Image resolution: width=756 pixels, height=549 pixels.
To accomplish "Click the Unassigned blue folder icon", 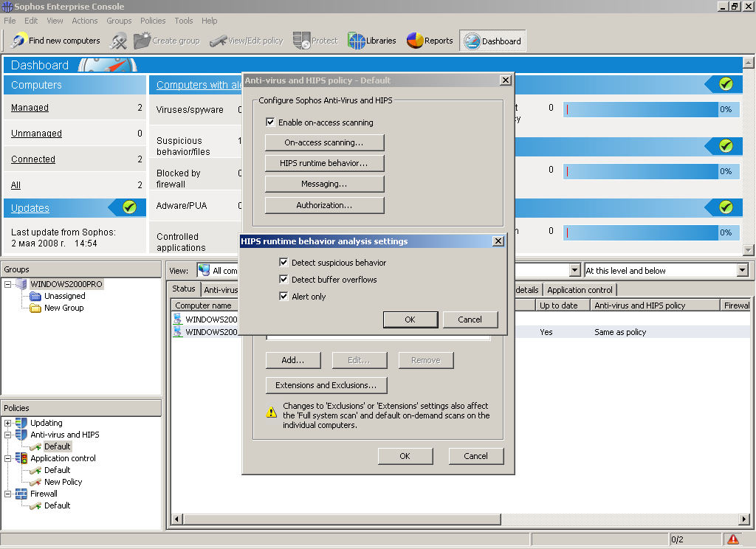I will (35, 296).
